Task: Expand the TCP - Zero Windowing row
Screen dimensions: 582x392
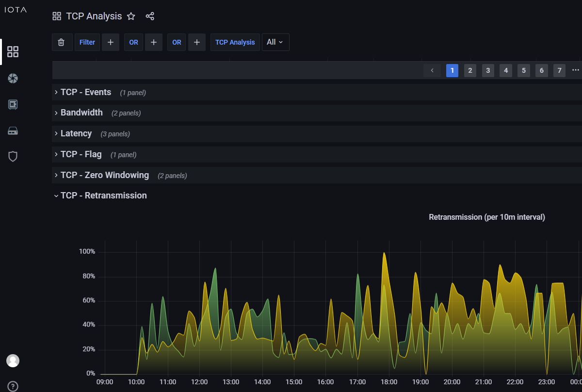Action: click(x=104, y=175)
